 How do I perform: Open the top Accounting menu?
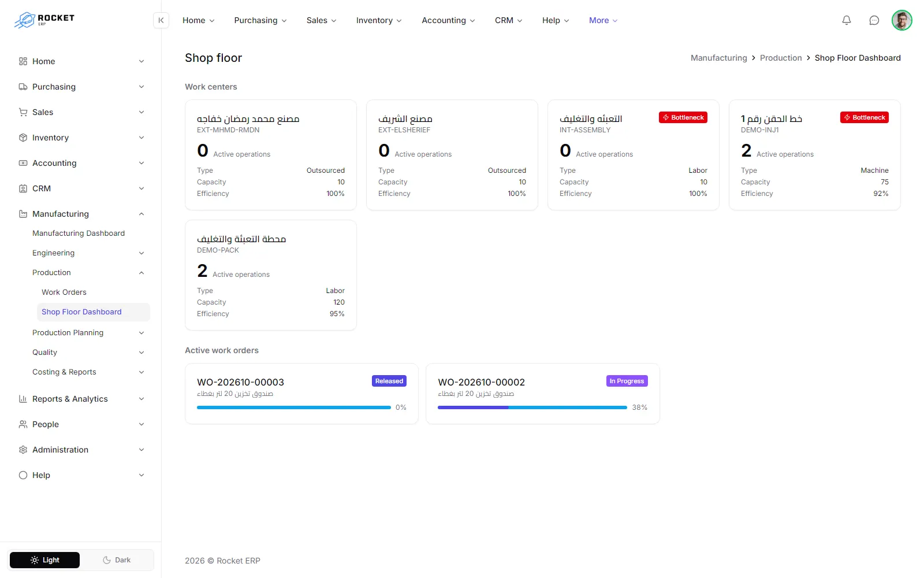pyautogui.click(x=449, y=20)
